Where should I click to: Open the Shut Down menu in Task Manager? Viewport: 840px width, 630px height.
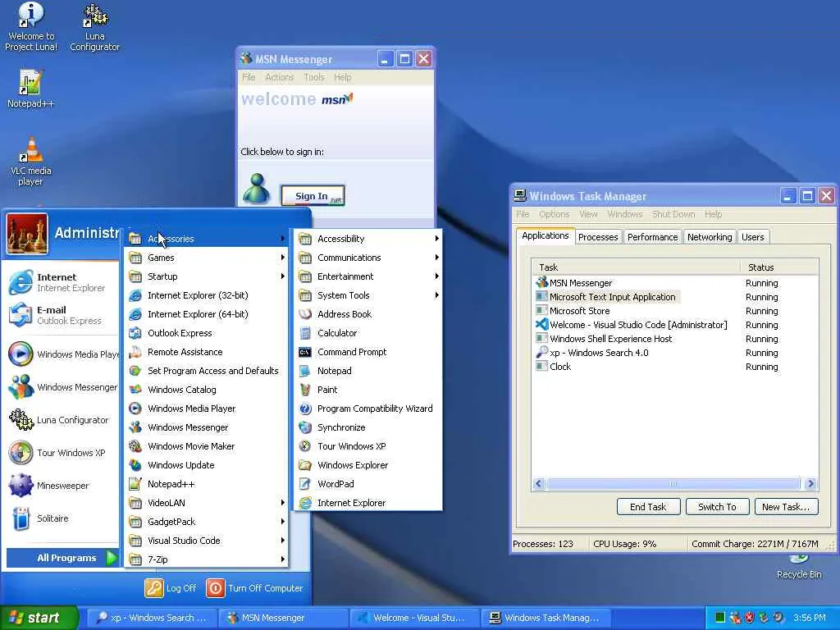coord(673,214)
